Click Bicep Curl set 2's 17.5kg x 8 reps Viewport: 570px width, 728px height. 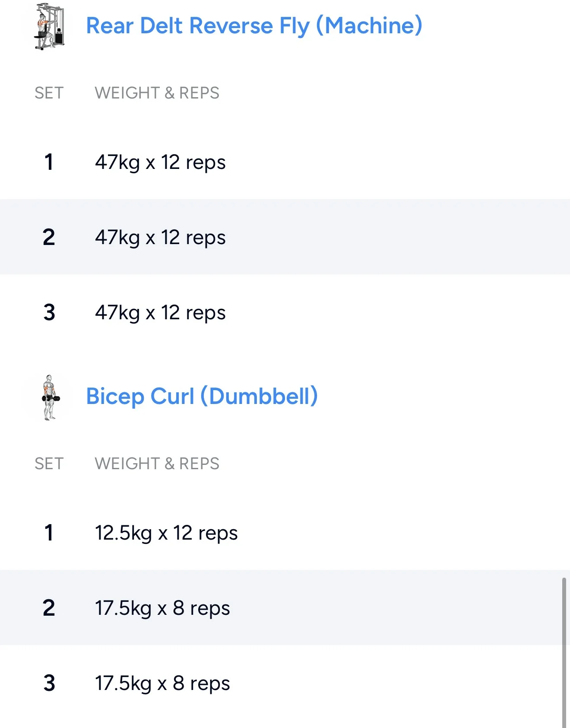pos(162,608)
